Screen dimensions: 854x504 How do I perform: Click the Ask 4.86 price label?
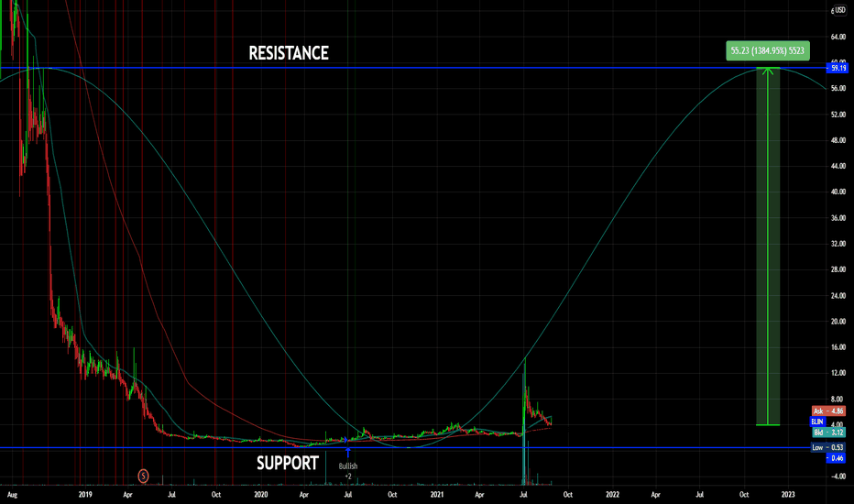point(827,411)
